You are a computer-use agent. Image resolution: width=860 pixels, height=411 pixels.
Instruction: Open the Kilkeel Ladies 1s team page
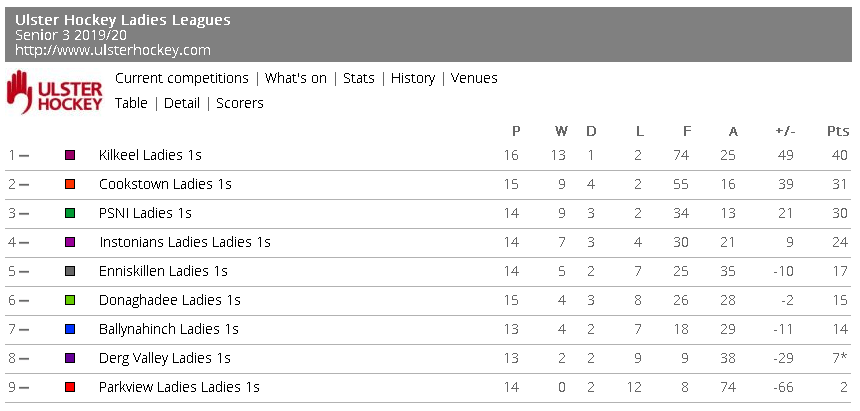[x=150, y=156]
